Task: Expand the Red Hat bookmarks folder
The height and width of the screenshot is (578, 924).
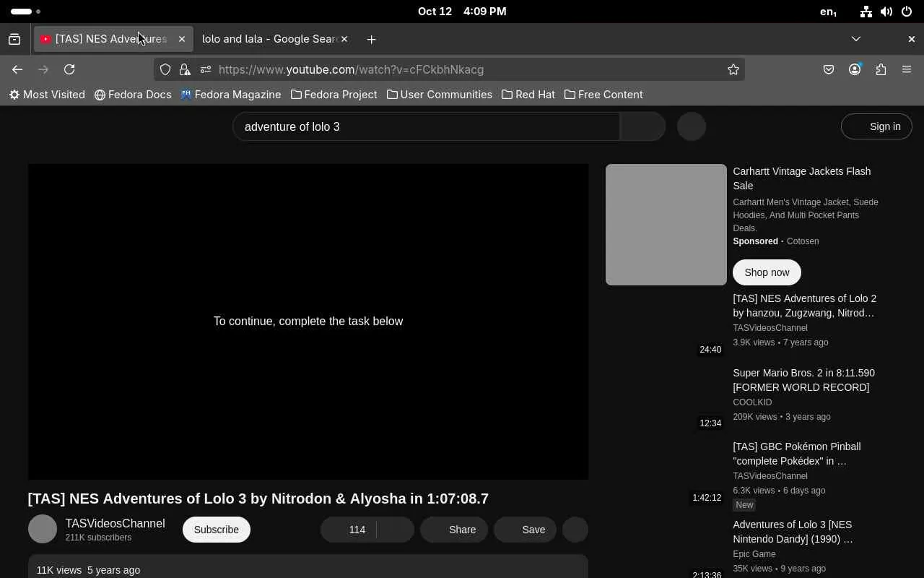Action: [x=528, y=95]
